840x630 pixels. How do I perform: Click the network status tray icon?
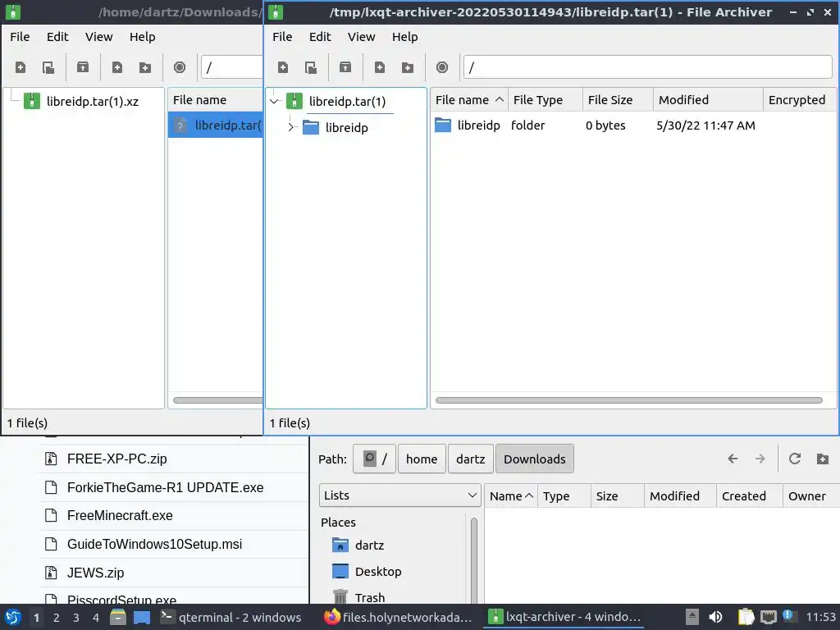point(768,617)
